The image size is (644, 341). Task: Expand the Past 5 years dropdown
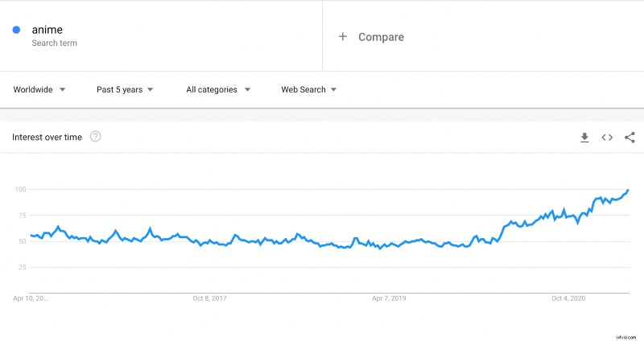tap(125, 89)
